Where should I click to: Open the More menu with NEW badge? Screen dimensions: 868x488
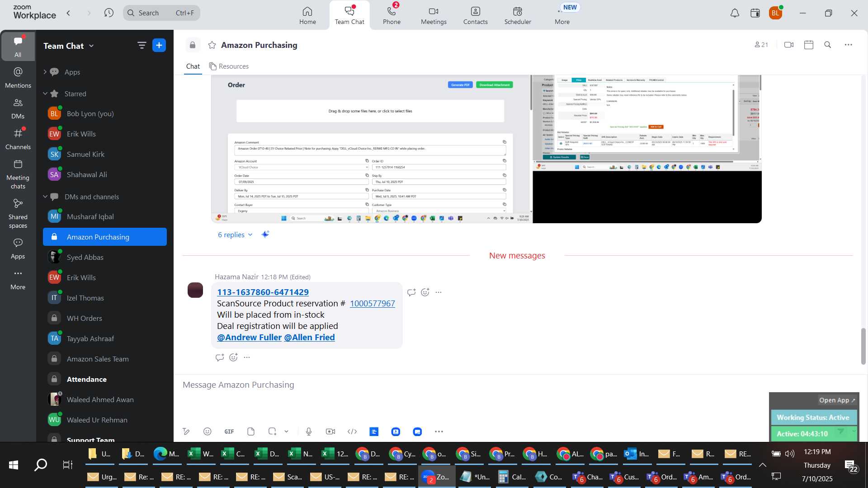coord(562,15)
